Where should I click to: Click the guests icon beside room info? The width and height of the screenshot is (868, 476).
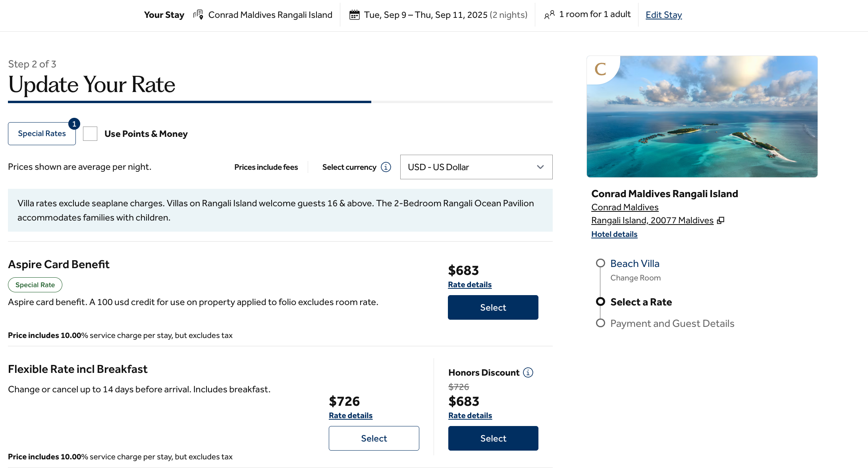tap(549, 15)
